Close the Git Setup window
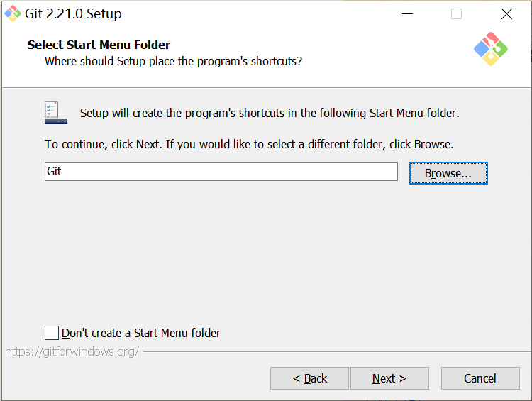532x401 pixels. (x=506, y=14)
